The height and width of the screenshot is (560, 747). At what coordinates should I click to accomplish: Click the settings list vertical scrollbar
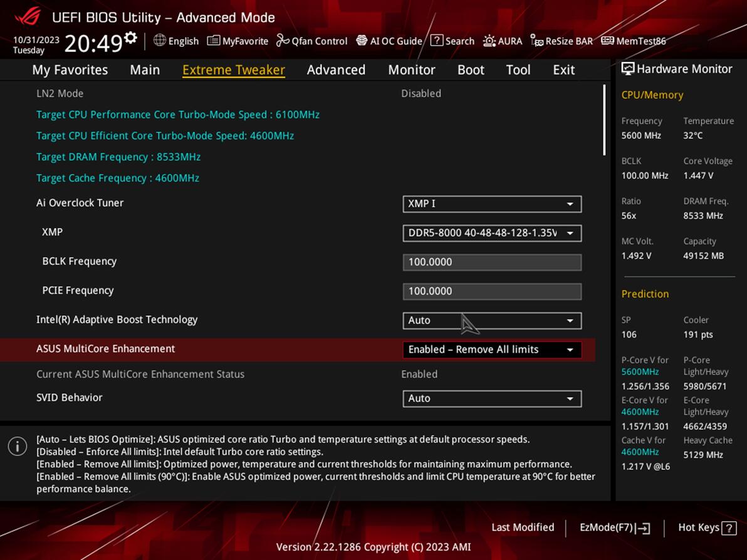click(604, 120)
